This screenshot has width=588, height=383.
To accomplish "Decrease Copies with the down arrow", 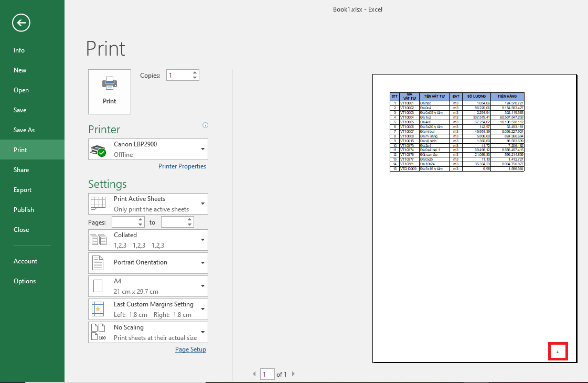I will click(x=195, y=78).
